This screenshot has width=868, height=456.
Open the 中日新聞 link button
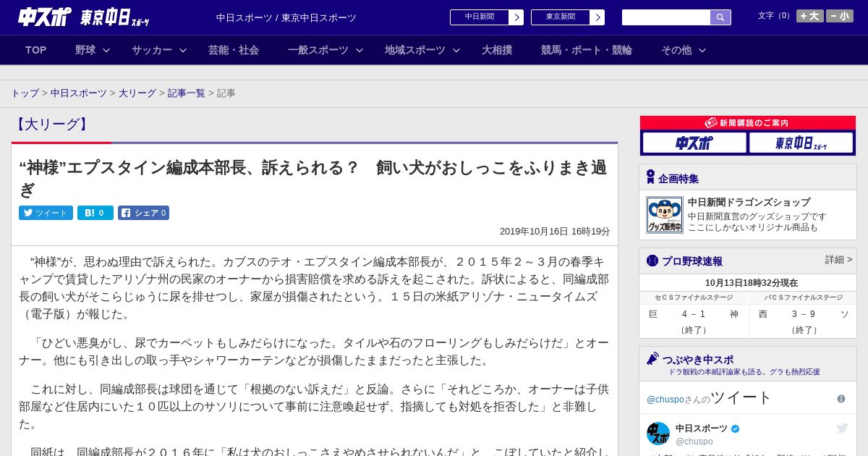point(486,17)
